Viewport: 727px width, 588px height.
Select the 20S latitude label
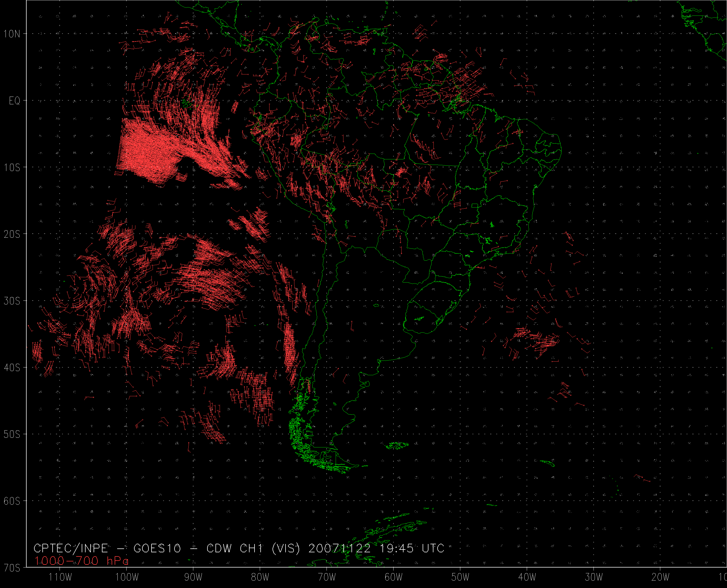[12, 234]
